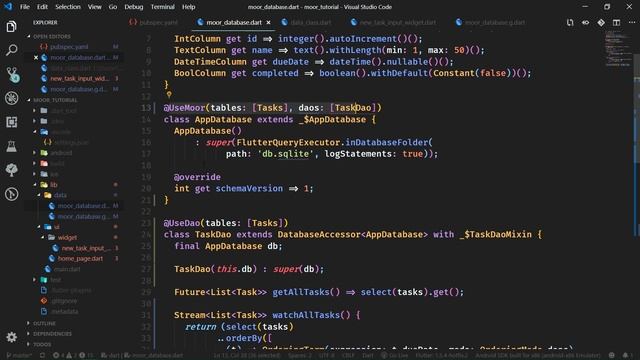The image size is (640, 360).
Task: Open the GitLens circular icon view
Action: [11, 194]
